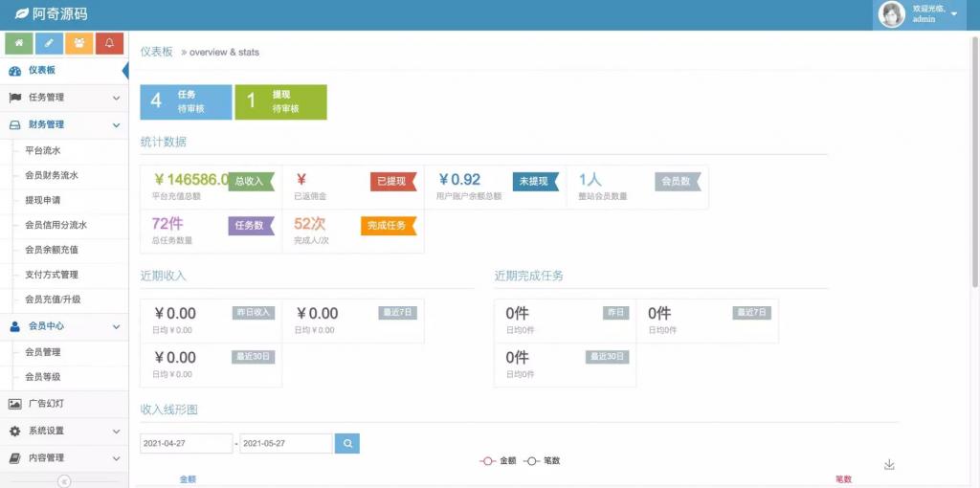Select 会员管理 from the sidebar
980x488 pixels.
click(x=42, y=351)
